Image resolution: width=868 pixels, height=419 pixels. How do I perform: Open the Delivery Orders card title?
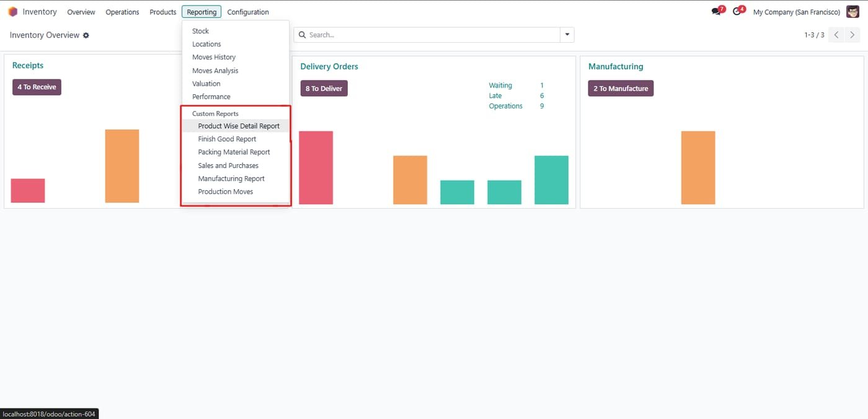pyautogui.click(x=329, y=66)
